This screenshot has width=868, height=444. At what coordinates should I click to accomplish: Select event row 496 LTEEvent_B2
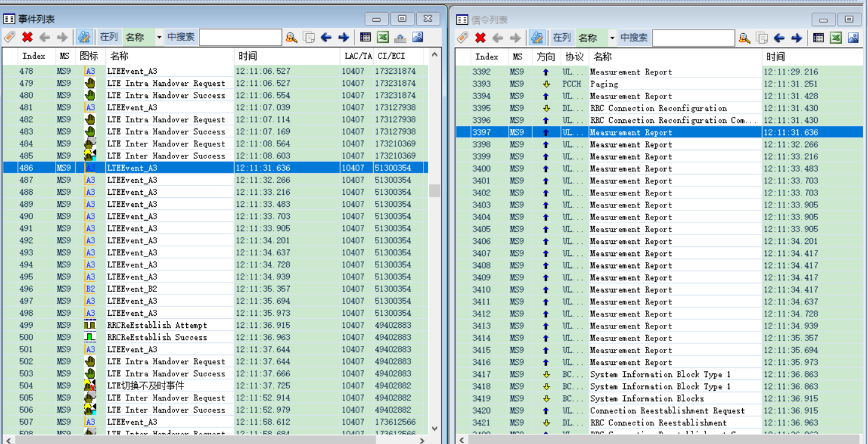(x=215, y=289)
